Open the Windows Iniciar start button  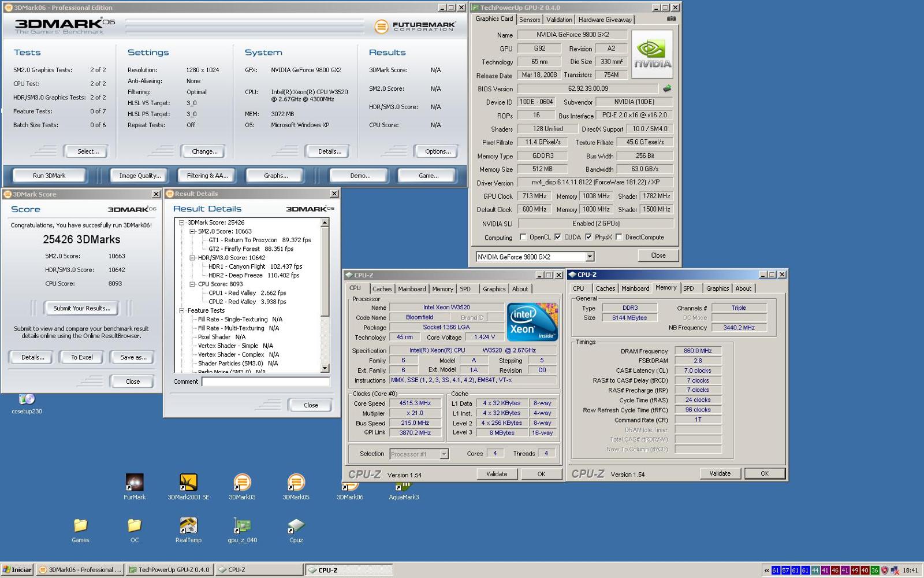click(17, 570)
